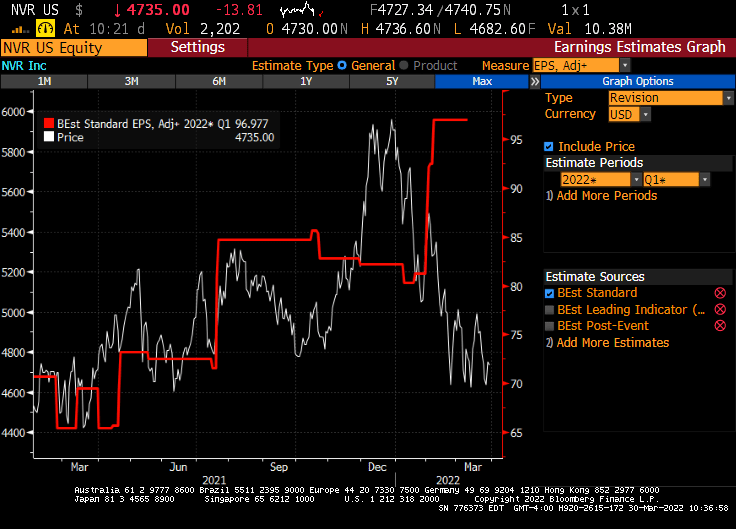Click the red down arrow price indicator
The height and width of the screenshot is (529, 736).
tap(118, 10)
